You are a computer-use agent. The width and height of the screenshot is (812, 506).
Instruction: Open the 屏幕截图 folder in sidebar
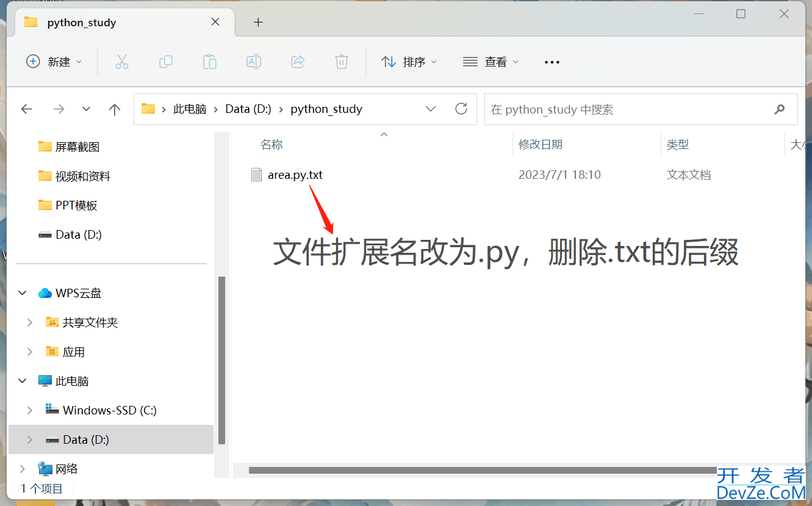[x=69, y=146]
